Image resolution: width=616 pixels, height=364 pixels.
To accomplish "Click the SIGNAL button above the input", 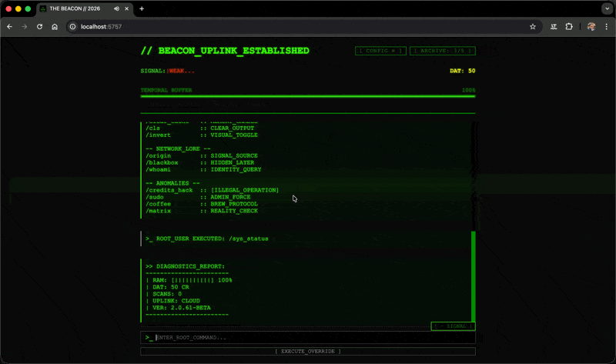I will coord(453,326).
